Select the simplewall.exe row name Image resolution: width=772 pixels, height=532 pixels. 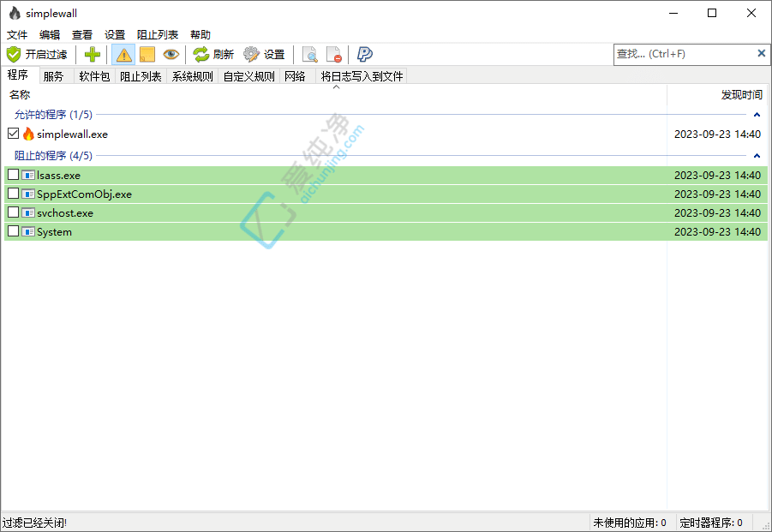[72, 134]
